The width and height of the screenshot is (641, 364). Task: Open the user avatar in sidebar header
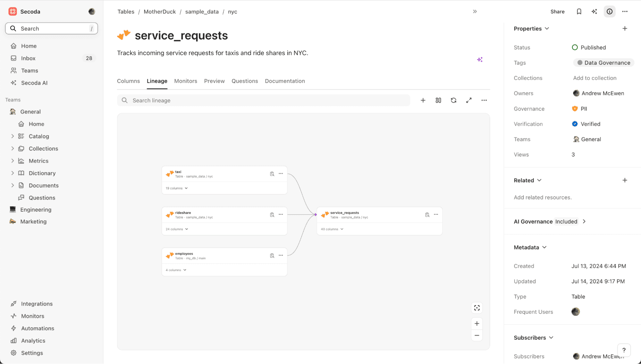(92, 12)
